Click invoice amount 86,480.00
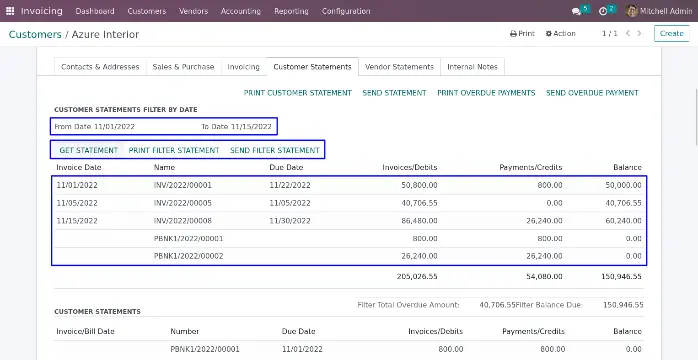The width and height of the screenshot is (698, 360). 420,221
